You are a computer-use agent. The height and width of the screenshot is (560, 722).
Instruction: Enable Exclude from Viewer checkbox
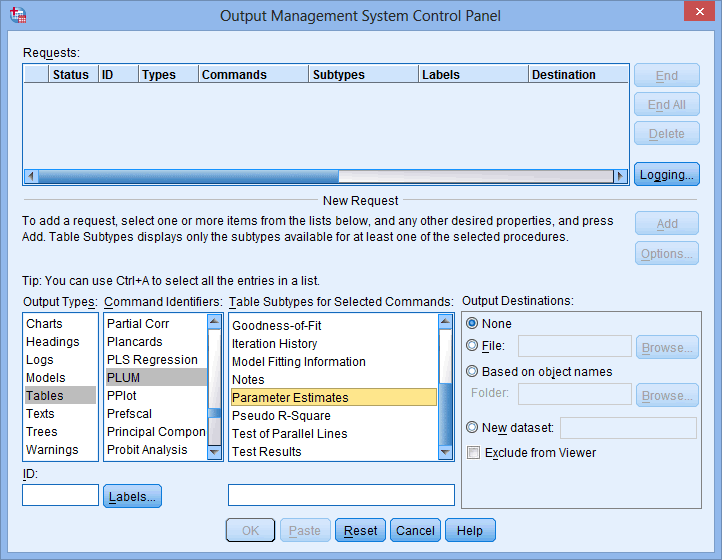click(x=473, y=452)
